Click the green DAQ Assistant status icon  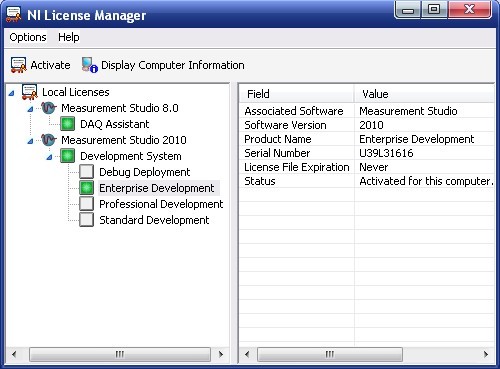[x=68, y=124]
